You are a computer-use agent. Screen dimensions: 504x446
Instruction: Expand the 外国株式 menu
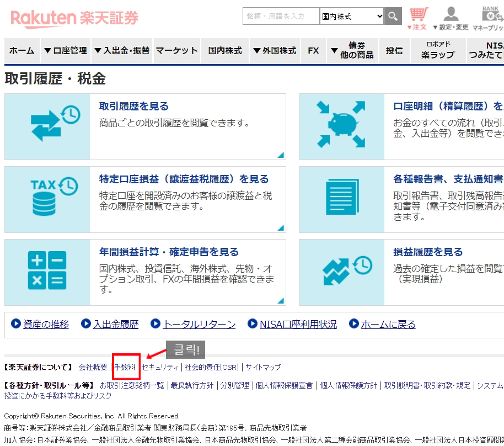coord(275,51)
